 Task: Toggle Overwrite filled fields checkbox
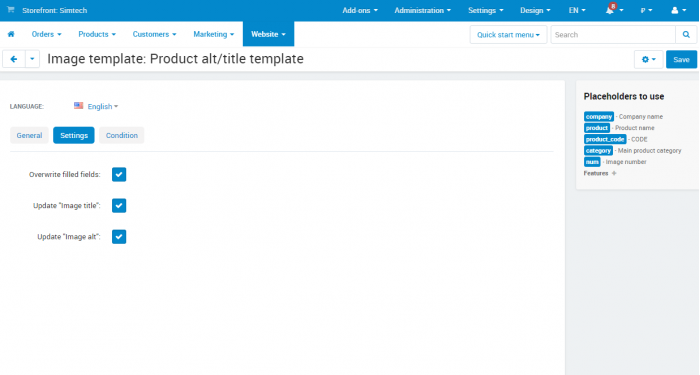[x=119, y=175]
